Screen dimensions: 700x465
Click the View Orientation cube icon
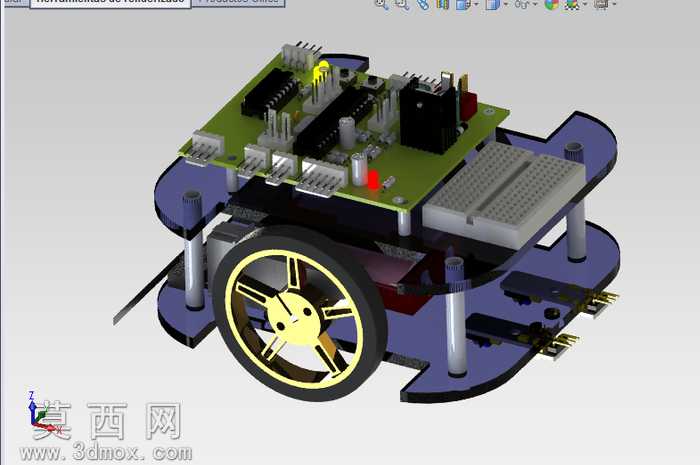[x=463, y=4]
